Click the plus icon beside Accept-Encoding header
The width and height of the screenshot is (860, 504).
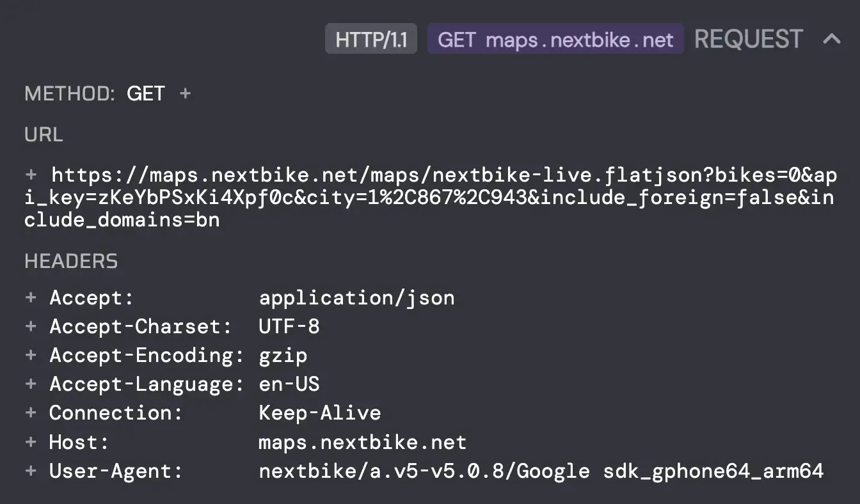(31, 355)
